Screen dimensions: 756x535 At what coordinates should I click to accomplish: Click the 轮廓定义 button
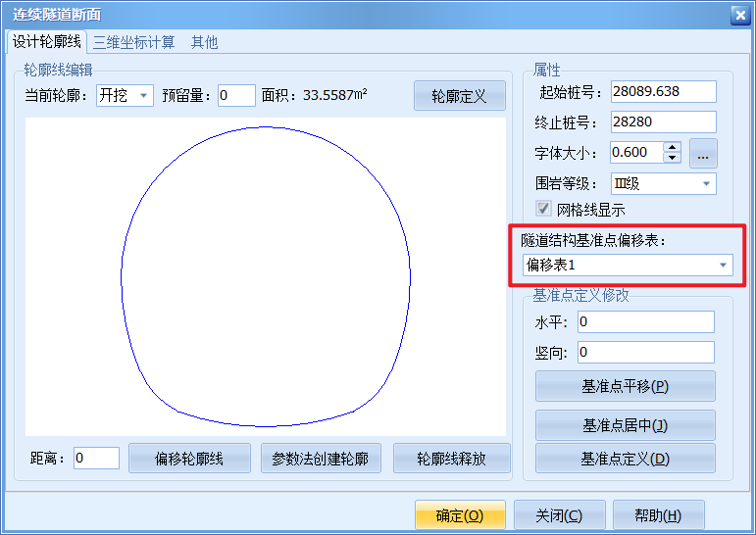point(460,96)
